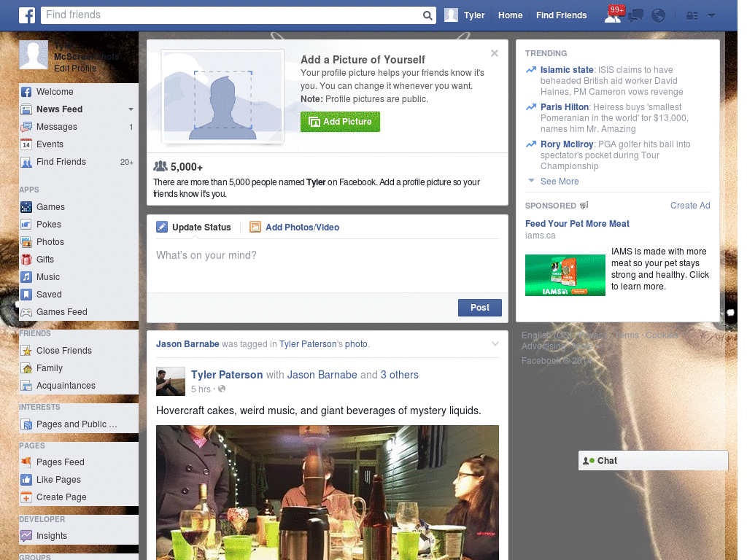
Task: Click the Post button
Action: (480, 308)
